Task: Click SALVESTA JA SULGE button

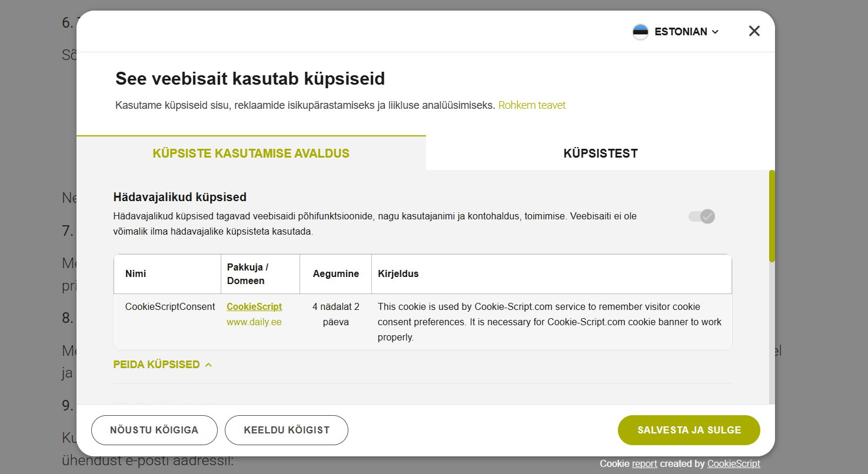Action: [x=689, y=430]
